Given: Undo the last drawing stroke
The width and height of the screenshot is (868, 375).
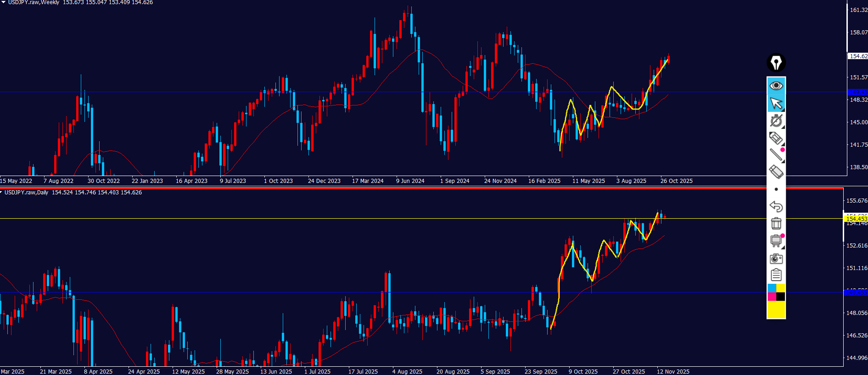Looking at the screenshot, I should tap(776, 206).
